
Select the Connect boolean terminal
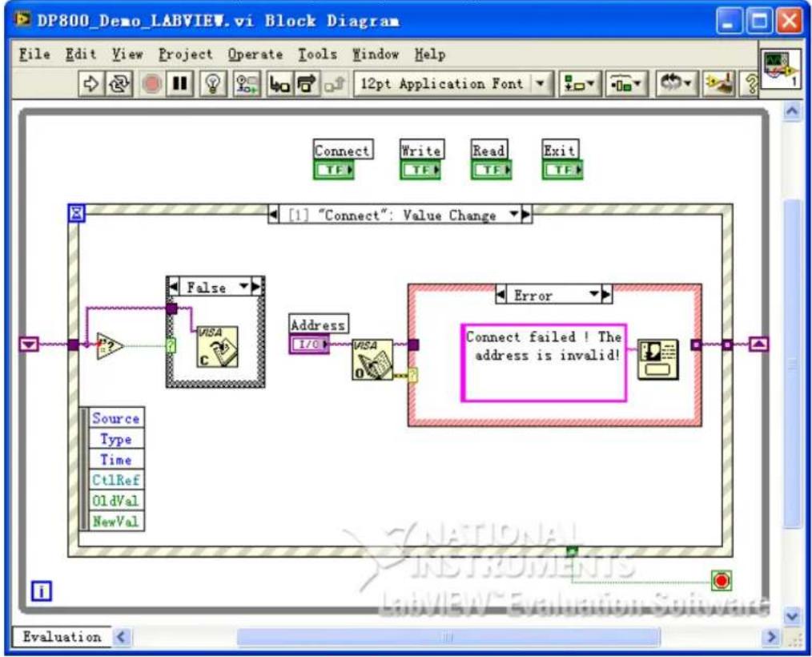coord(333,170)
